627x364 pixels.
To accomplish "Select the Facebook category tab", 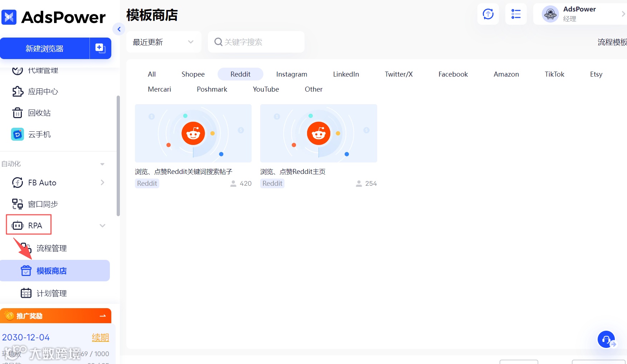I will click(453, 74).
